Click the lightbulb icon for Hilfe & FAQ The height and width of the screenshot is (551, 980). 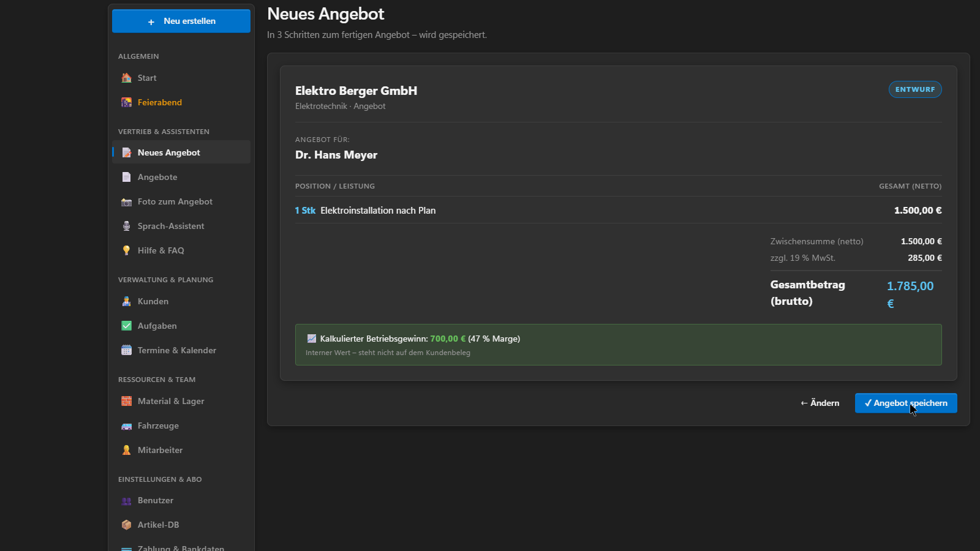tap(126, 250)
